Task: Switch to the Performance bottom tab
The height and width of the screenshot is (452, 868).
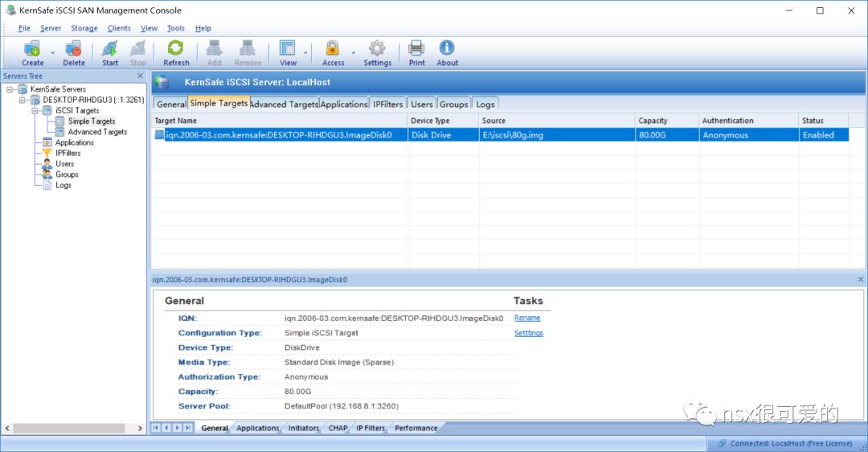Action: tap(416, 428)
